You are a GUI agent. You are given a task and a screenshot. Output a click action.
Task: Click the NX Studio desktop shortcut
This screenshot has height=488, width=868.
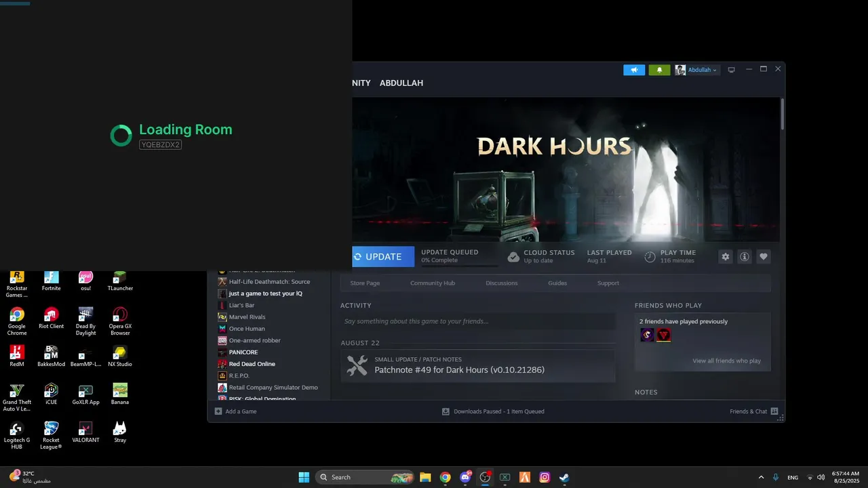tap(120, 356)
